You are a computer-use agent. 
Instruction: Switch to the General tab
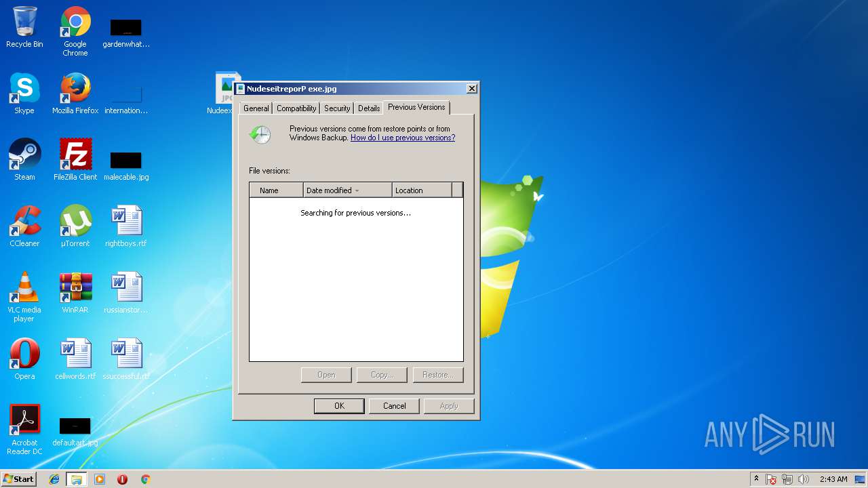256,108
